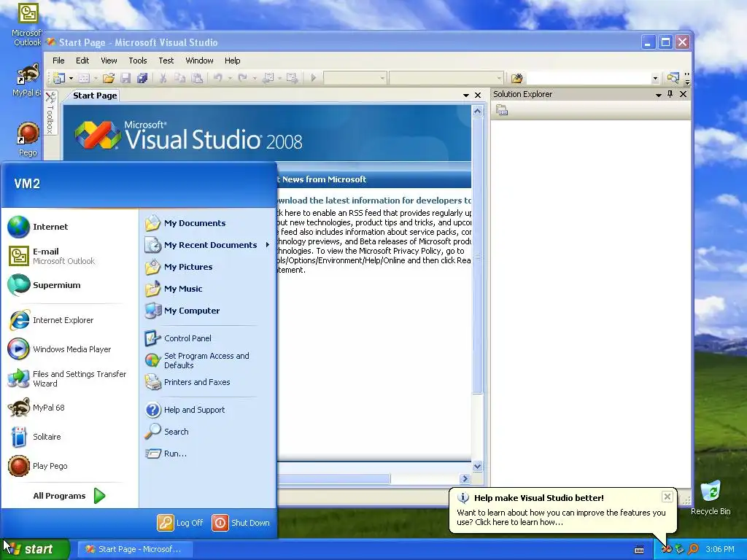Click the Log Off button

coord(181,523)
